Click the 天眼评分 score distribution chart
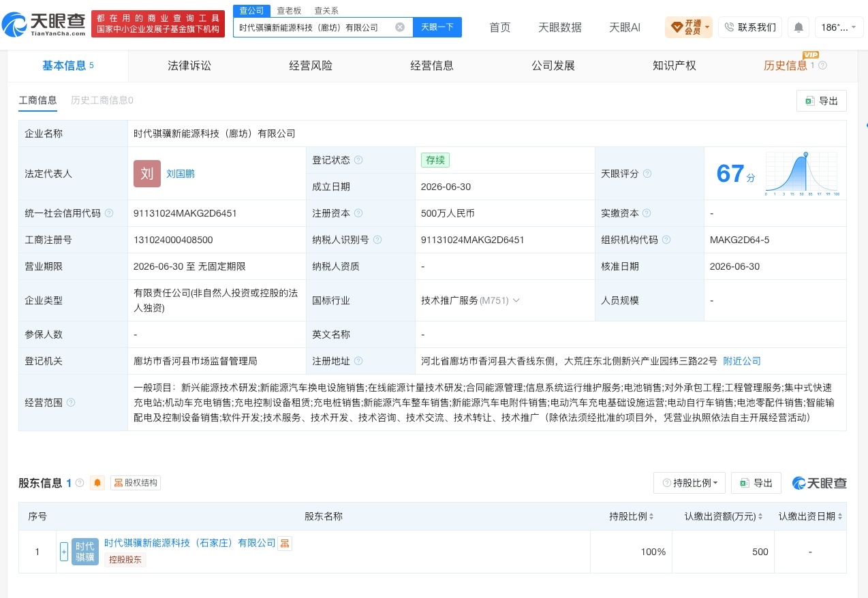 [803, 174]
